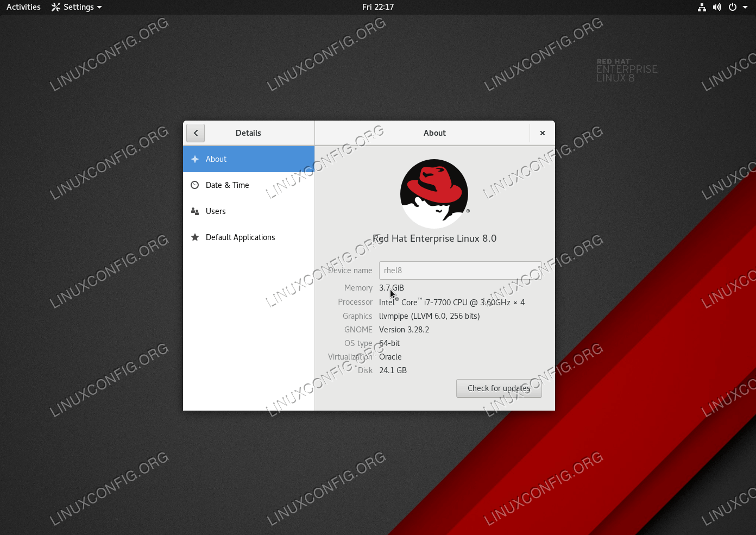Switch to the Users panel
This screenshot has height=535, width=756.
point(249,211)
